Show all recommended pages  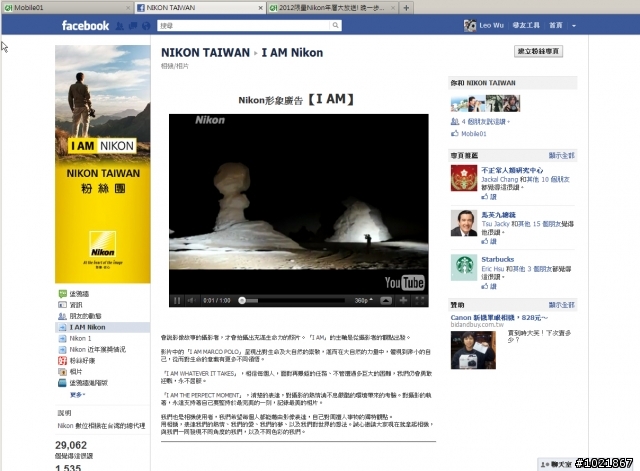click(561, 156)
